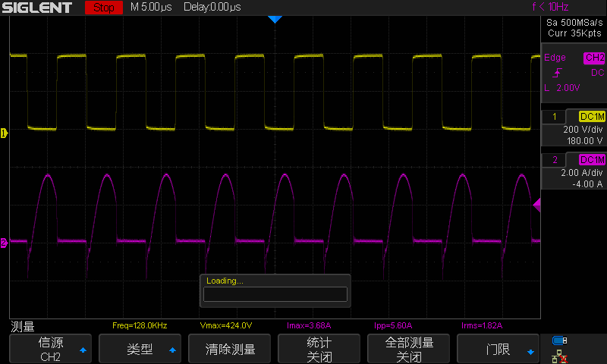Screen dimensions: 607x364
Task: Click the yellow channel 1 ground marker
Action: (4, 133)
